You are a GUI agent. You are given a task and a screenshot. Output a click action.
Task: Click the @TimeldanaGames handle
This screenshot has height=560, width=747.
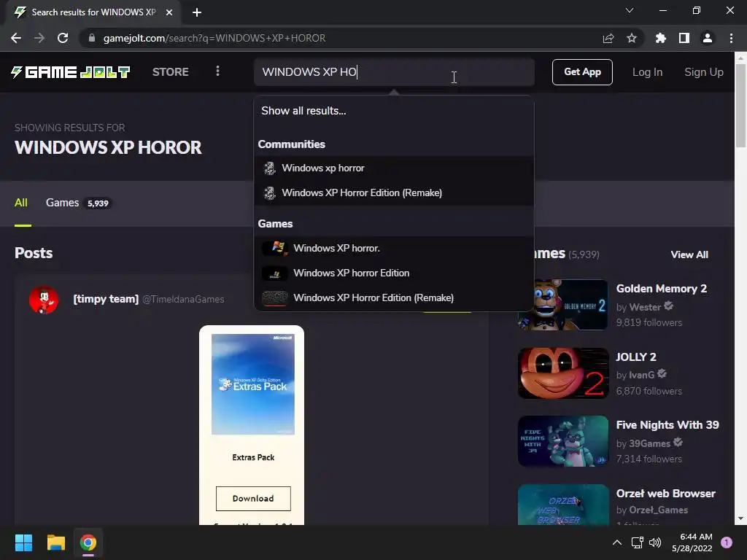point(183,300)
